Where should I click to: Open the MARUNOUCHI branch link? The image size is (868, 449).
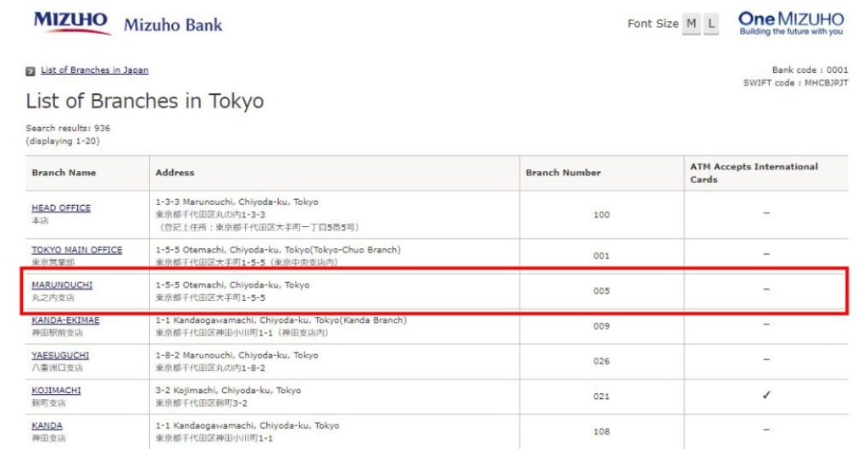[x=61, y=285]
